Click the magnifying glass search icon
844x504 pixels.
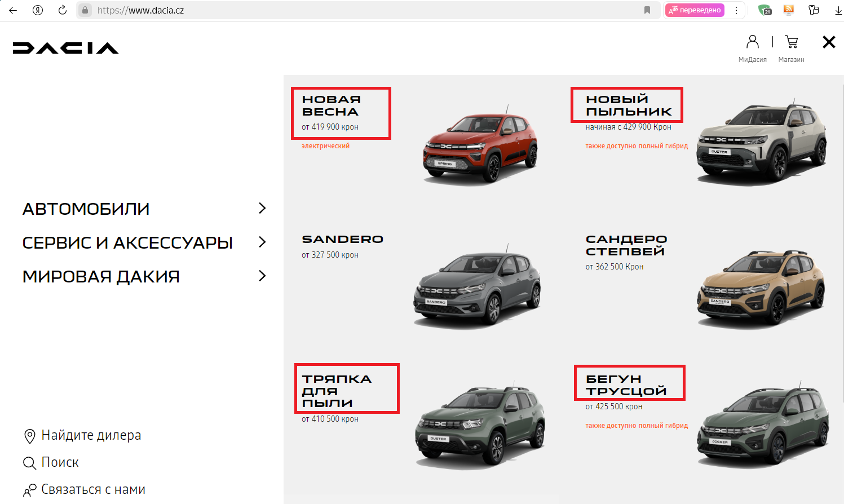[29, 463]
